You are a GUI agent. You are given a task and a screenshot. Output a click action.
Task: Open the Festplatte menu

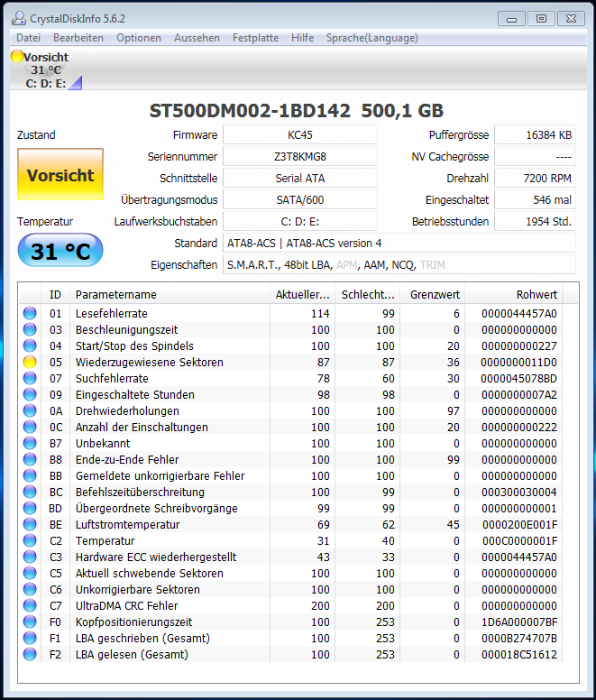[255, 38]
